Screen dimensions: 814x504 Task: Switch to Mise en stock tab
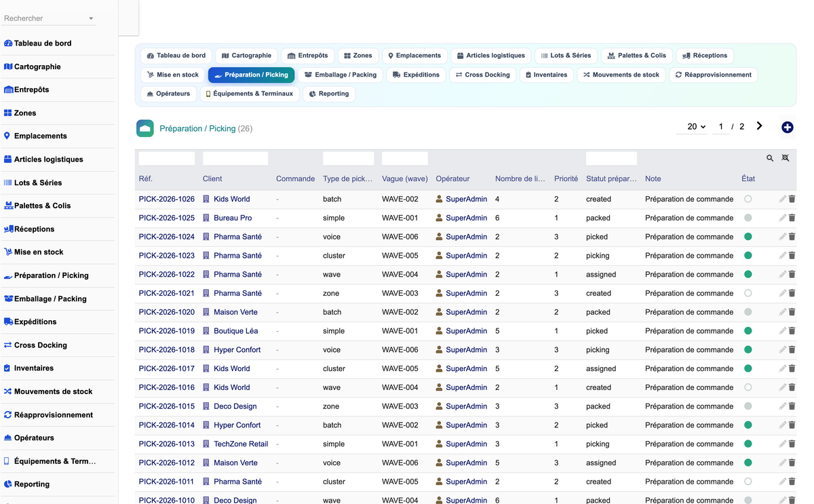click(x=173, y=75)
